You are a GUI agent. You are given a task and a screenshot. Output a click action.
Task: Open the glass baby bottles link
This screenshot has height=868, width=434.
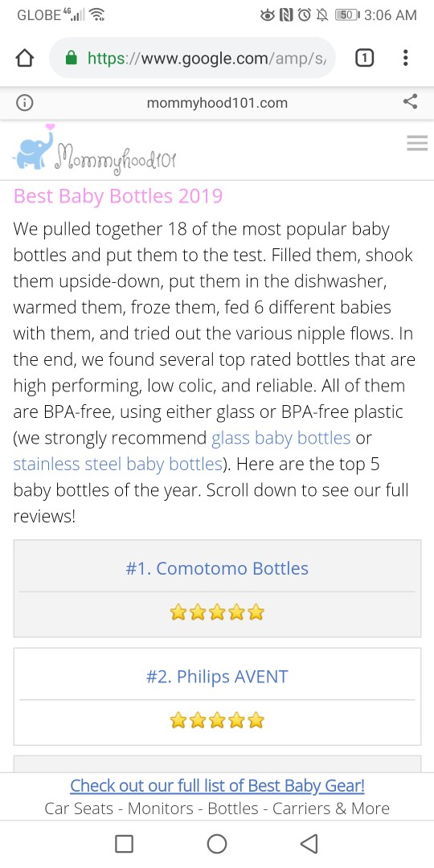(x=281, y=438)
